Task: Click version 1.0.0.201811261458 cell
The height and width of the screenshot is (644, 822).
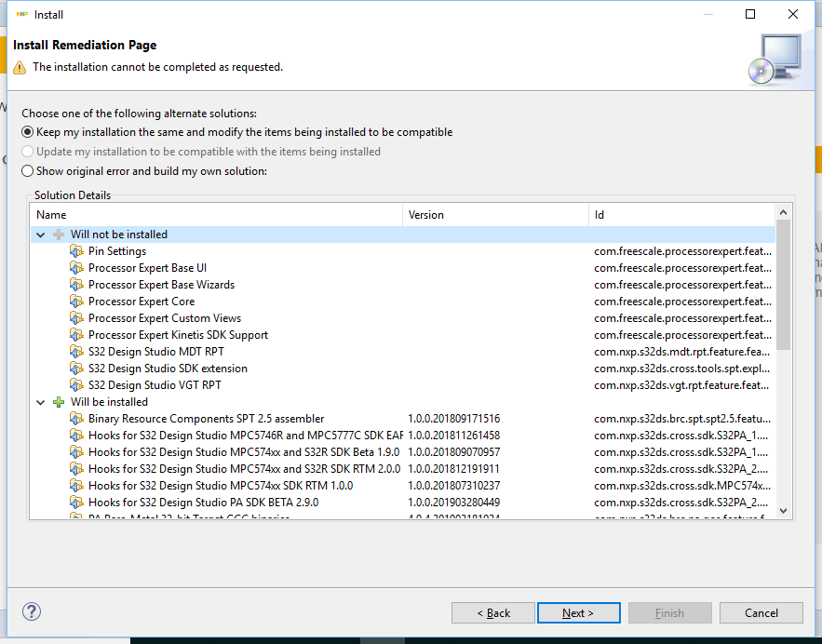Action: click(x=454, y=436)
